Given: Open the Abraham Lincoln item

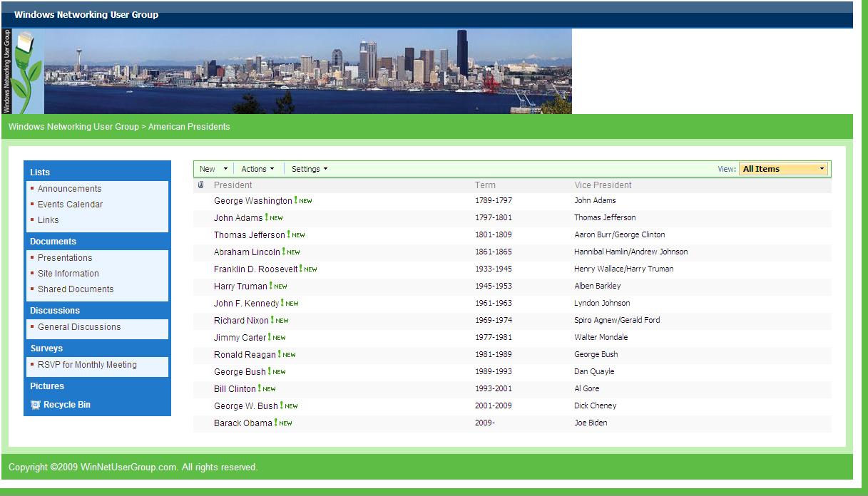Looking at the screenshot, I should point(247,252).
